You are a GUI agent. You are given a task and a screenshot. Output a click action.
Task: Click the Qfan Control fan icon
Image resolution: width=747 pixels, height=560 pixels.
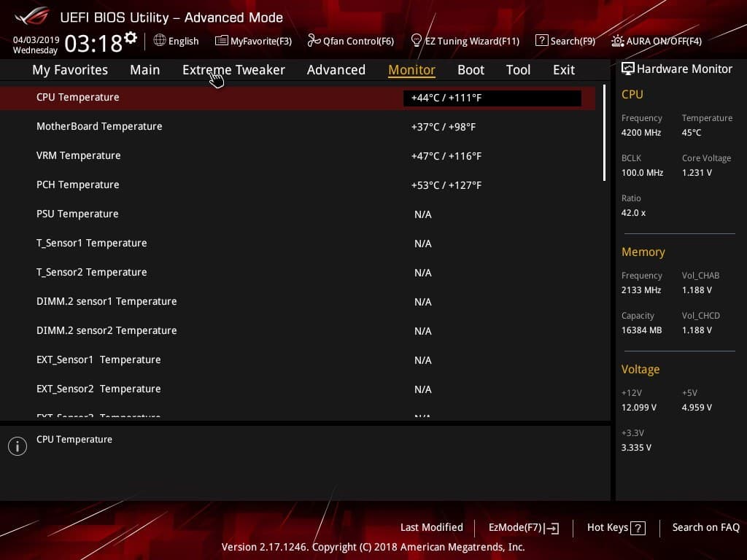(x=314, y=41)
